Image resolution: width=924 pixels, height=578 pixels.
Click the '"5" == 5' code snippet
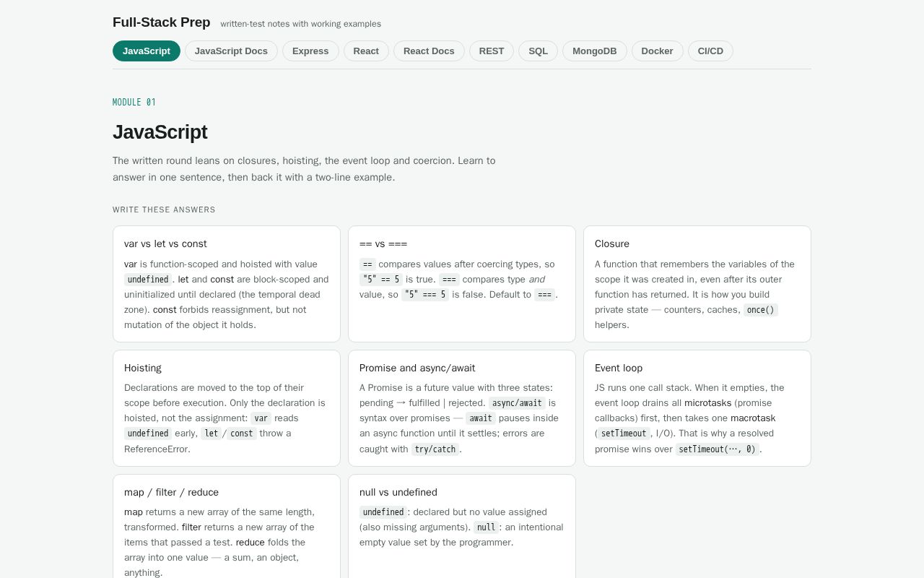tap(381, 280)
